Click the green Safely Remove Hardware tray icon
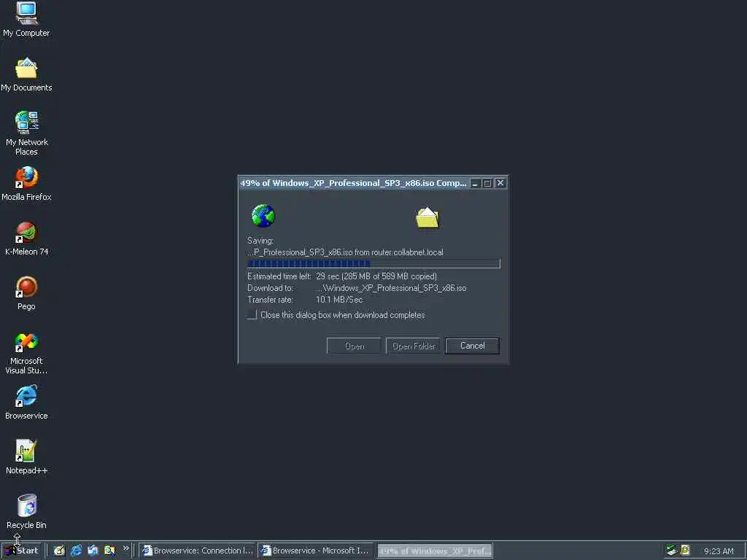The image size is (747, 560). [672, 550]
